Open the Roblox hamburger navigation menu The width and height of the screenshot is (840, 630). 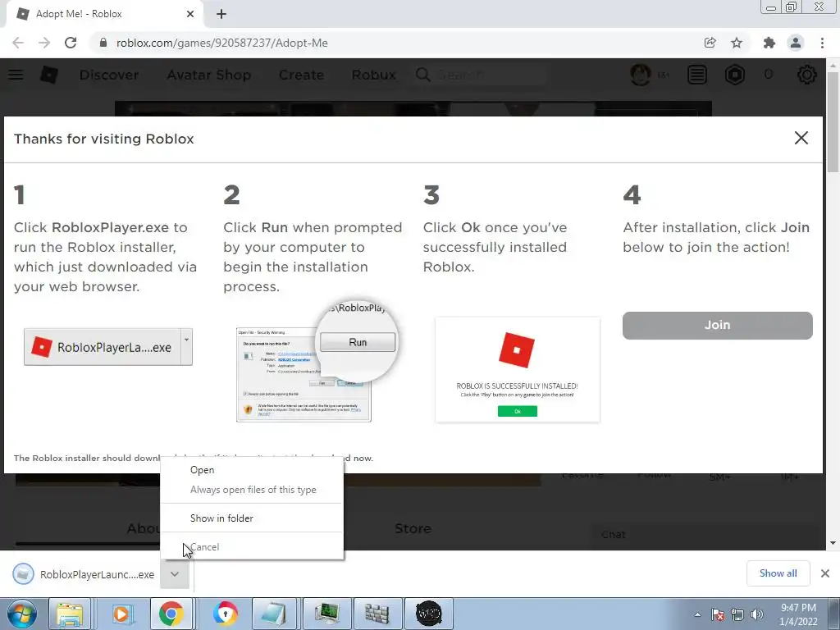pos(16,75)
